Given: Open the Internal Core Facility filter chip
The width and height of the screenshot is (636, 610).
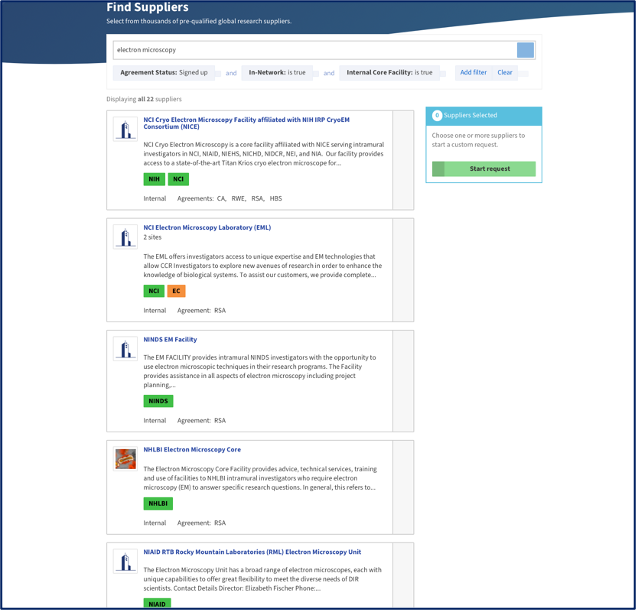Looking at the screenshot, I should coord(389,72).
